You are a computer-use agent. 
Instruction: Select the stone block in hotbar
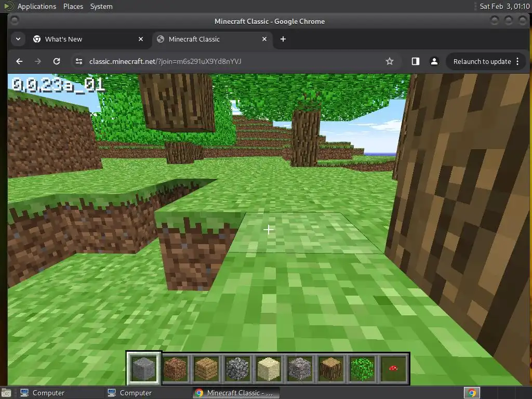[x=143, y=368]
